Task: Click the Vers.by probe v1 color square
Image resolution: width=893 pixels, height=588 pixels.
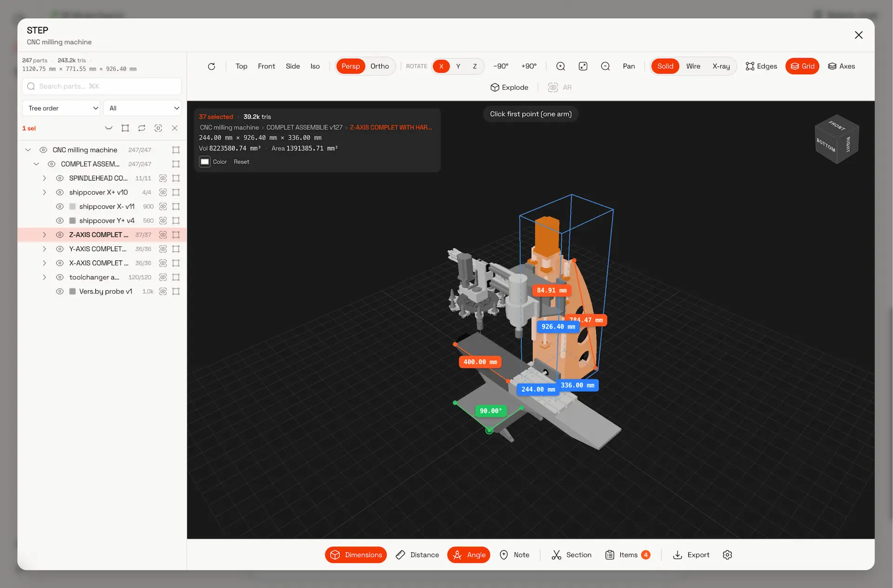Action: coord(73,291)
